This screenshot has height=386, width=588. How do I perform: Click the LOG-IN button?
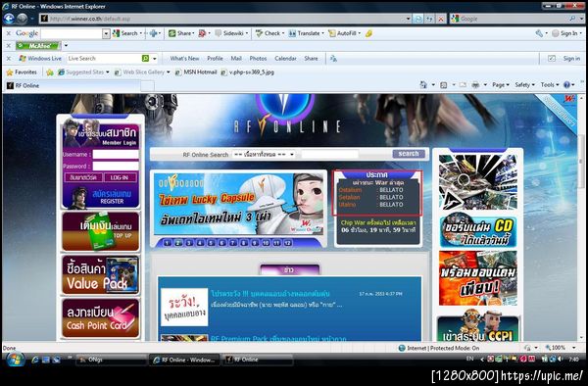pos(120,177)
